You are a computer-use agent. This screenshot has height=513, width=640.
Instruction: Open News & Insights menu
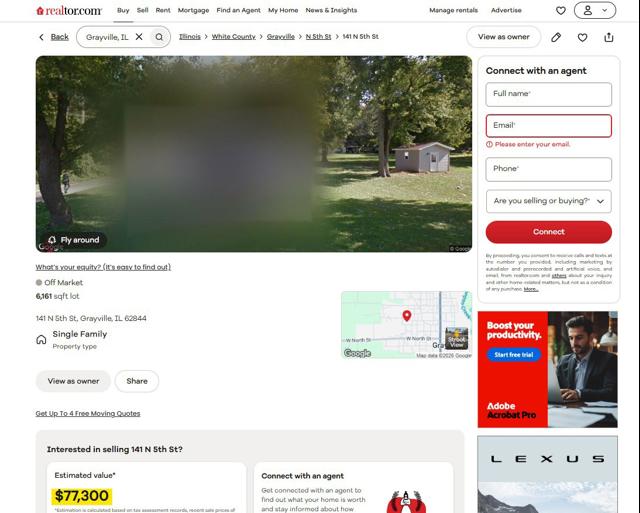tap(331, 10)
